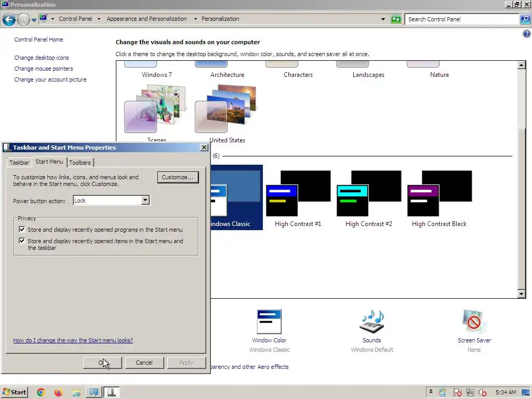Click the muted volume tray icon
The height and width of the screenshot is (399, 532).
(x=483, y=393)
